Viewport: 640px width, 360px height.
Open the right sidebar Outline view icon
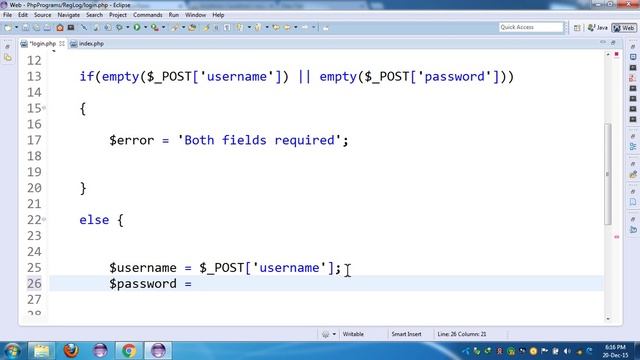(633, 147)
